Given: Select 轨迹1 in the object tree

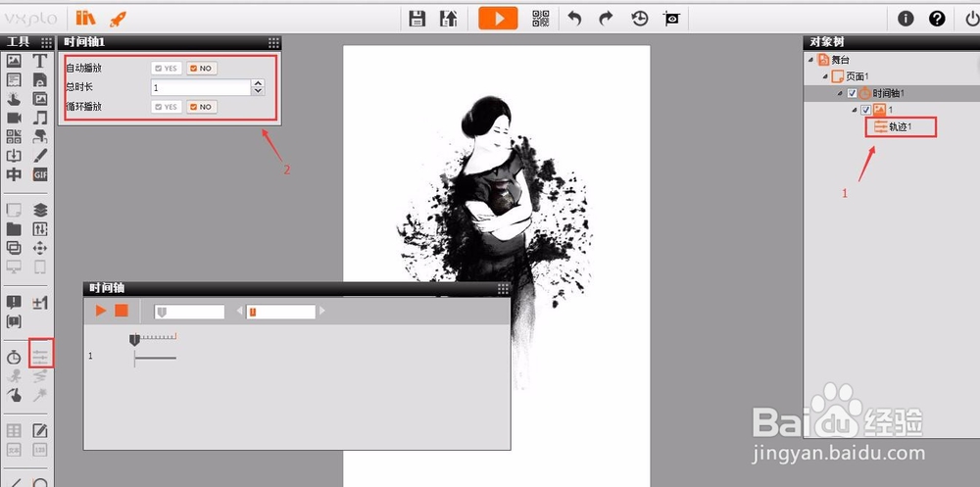Looking at the screenshot, I should tap(901, 127).
